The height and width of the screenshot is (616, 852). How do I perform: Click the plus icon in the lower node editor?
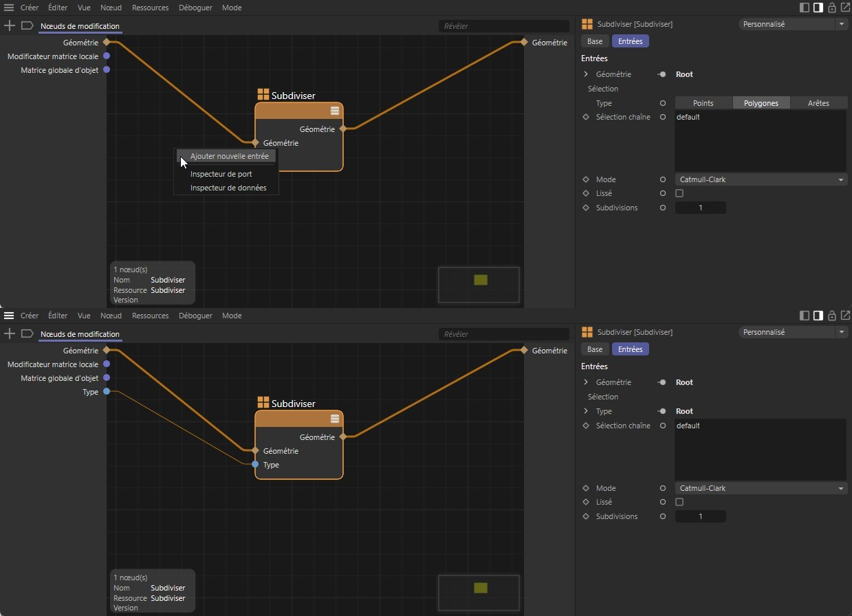click(x=10, y=333)
